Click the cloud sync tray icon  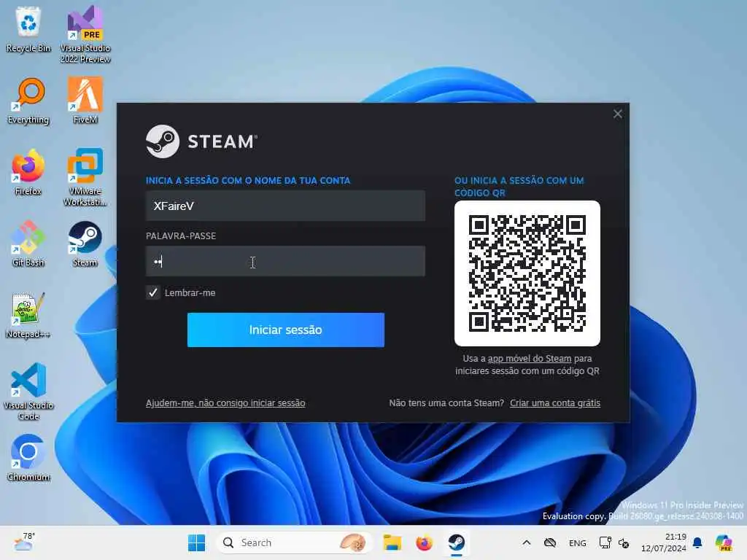(x=550, y=542)
